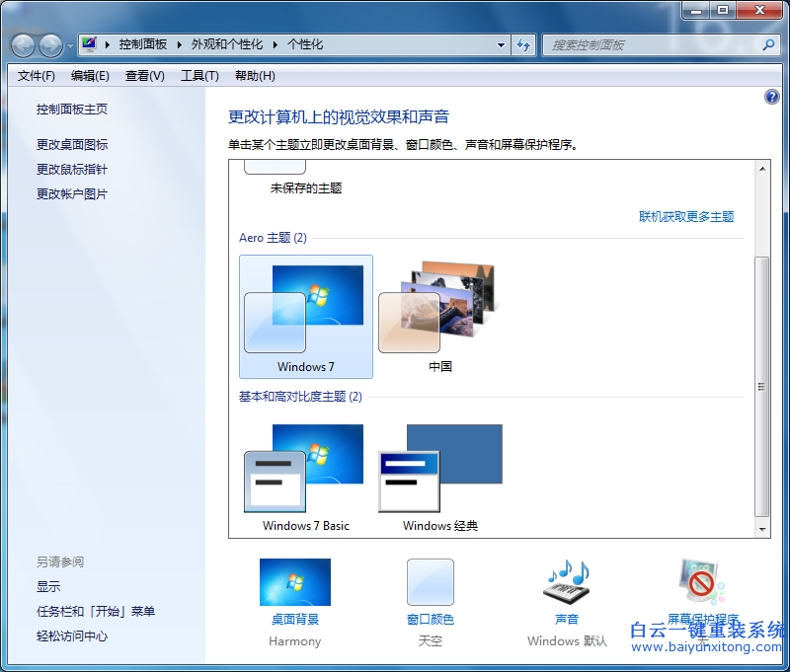This screenshot has width=790, height=672.
Task: Click the blue Help question mark icon
Action: click(x=771, y=97)
